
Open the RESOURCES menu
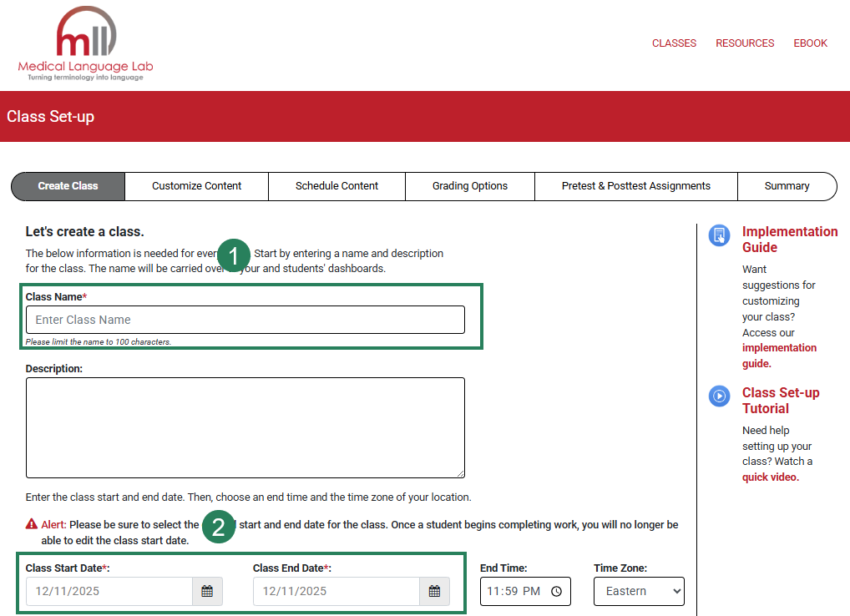click(745, 43)
